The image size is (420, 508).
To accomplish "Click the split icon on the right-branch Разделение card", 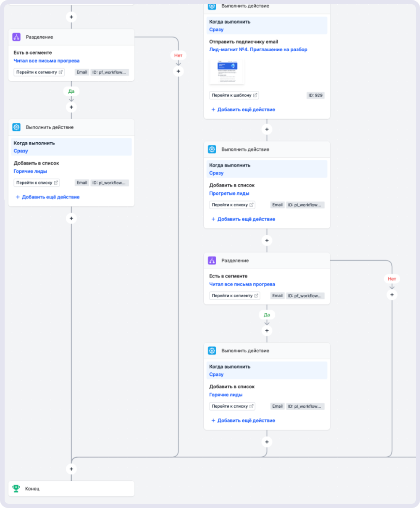I will coord(212,261).
